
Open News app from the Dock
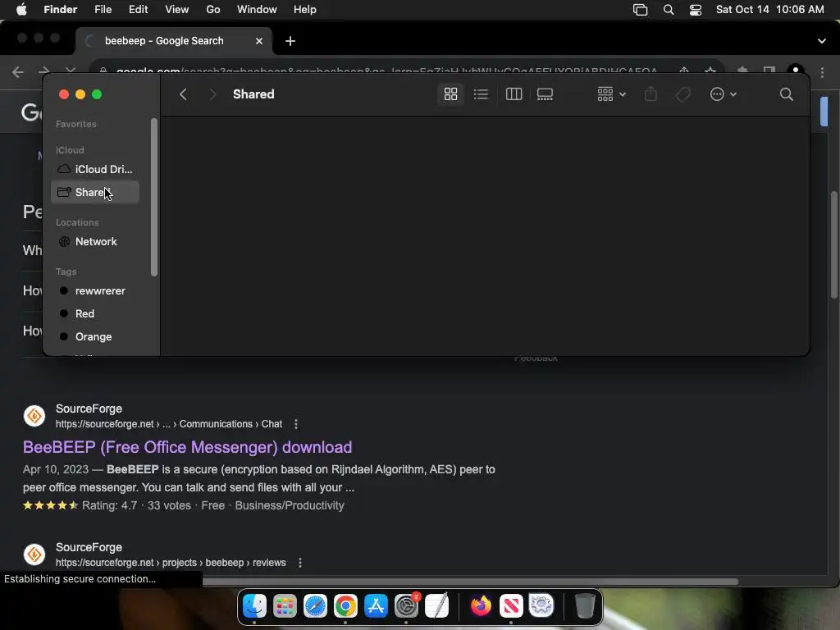coord(511,606)
